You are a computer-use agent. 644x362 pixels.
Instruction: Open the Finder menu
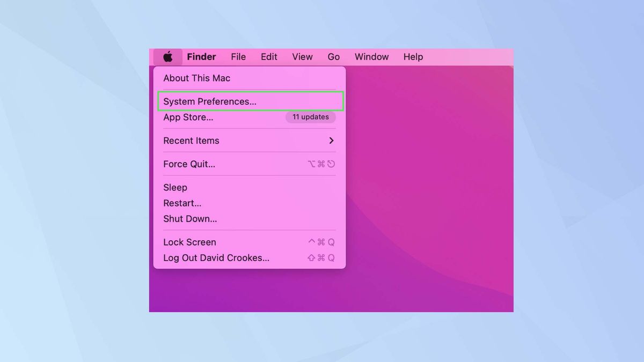201,56
